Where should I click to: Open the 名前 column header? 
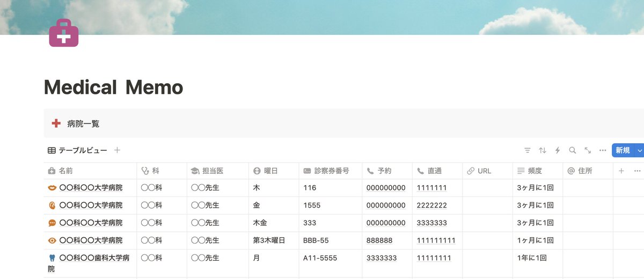[x=90, y=171]
